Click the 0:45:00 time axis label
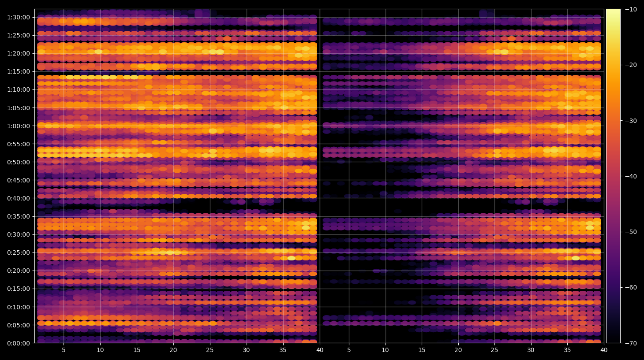Image resolution: width=644 pixels, height=360 pixels. 19,180
